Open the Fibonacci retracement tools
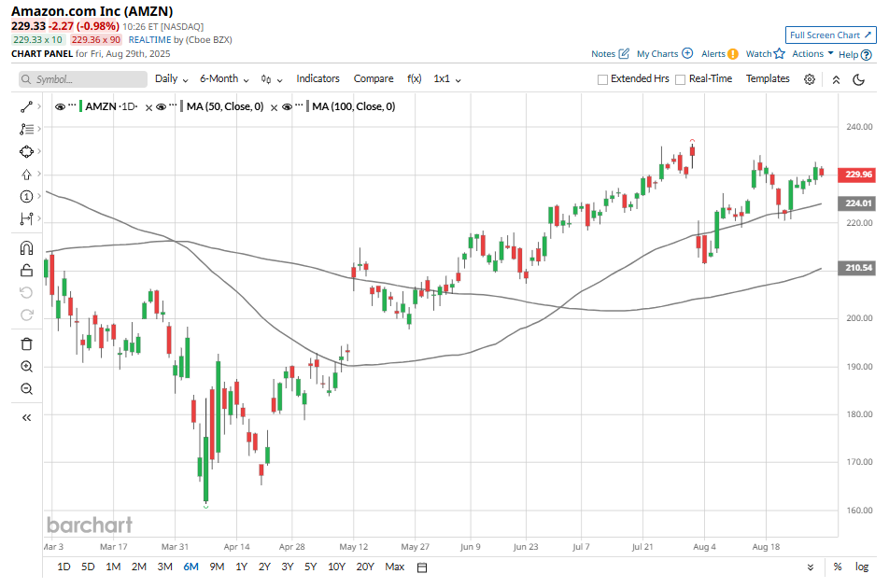 pos(26,129)
